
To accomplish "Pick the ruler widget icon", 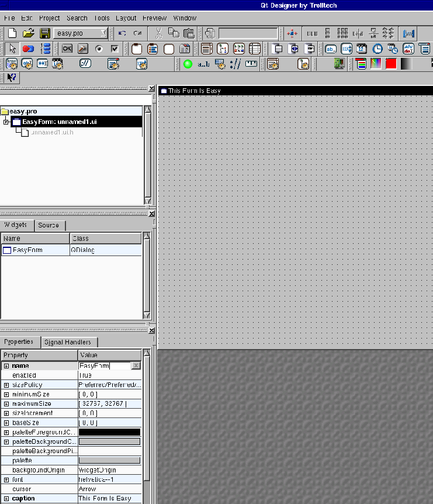I will [251, 64].
